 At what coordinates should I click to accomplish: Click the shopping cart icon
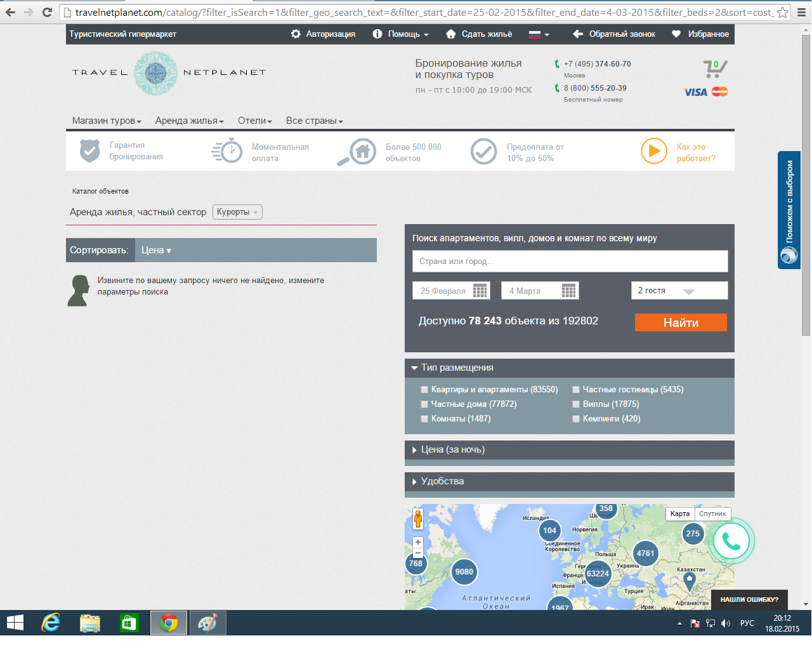[714, 68]
